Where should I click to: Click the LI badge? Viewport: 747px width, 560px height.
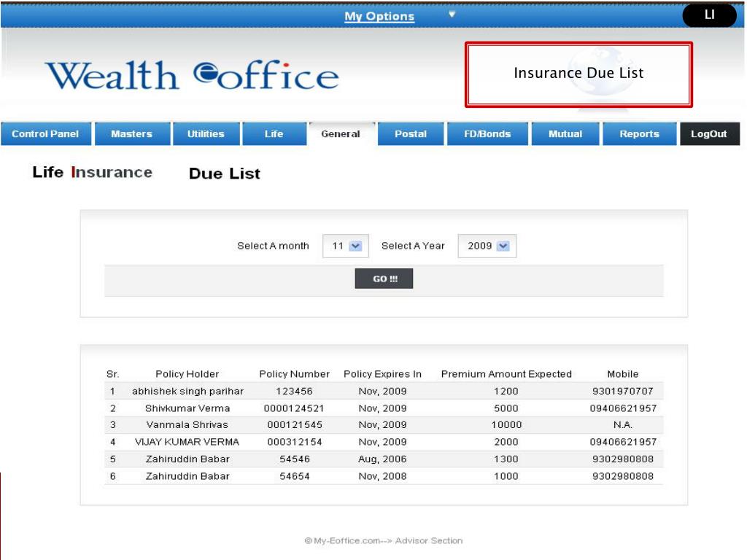[710, 15]
